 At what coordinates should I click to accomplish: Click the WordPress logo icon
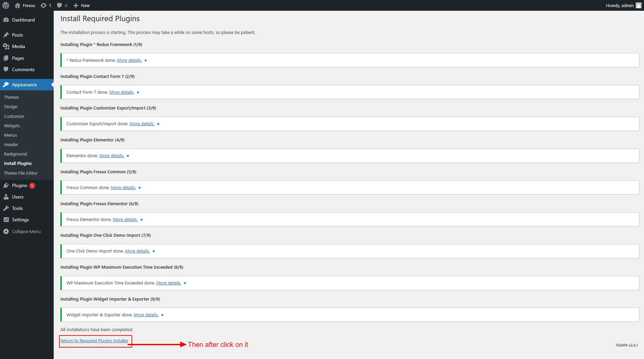(x=6, y=5)
